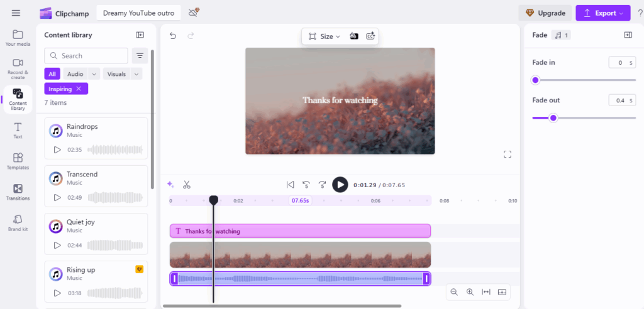Click the Upgrade button
Image resolution: width=644 pixels, height=309 pixels.
click(545, 13)
